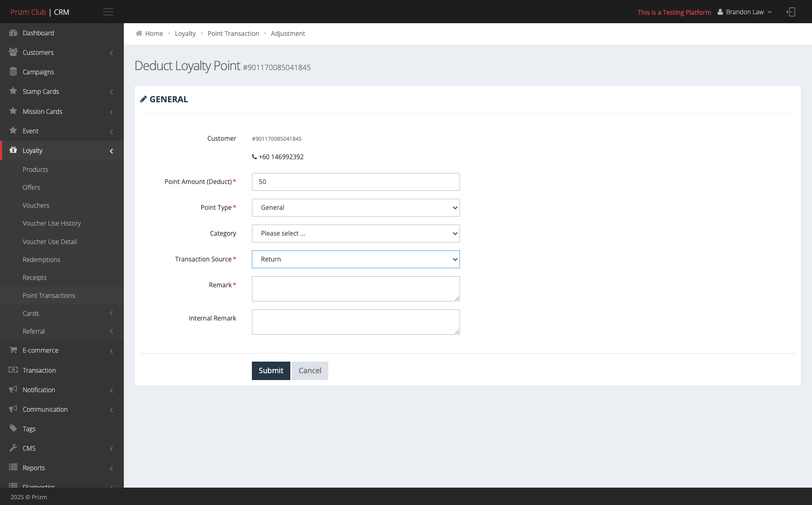The image size is (812, 505).
Task: Click the Notification megaphone icon
Action: click(x=13, y=390)
